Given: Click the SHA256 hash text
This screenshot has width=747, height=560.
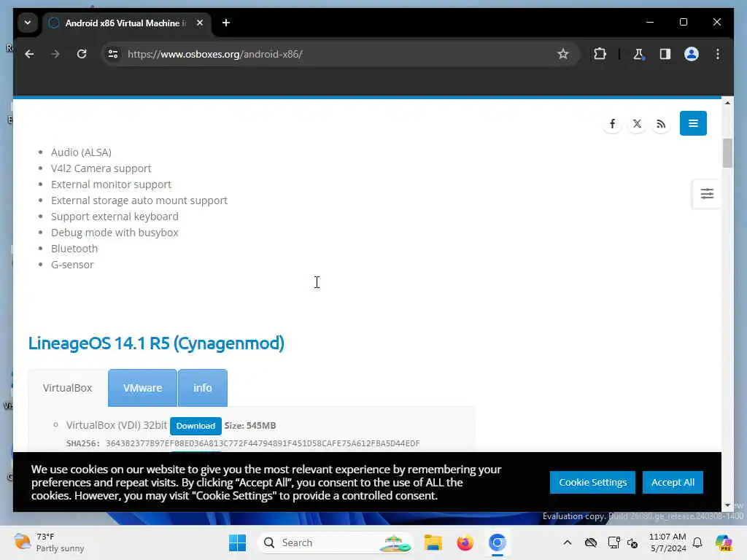Looking at the screenshot, I should click(263, 444).
